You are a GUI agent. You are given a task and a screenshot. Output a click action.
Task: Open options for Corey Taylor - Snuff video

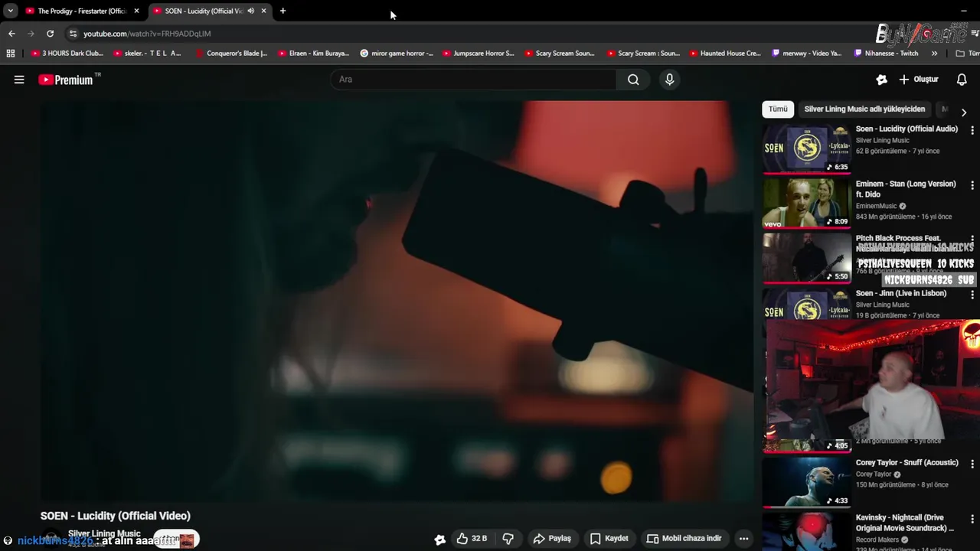(x=972, y=465)
